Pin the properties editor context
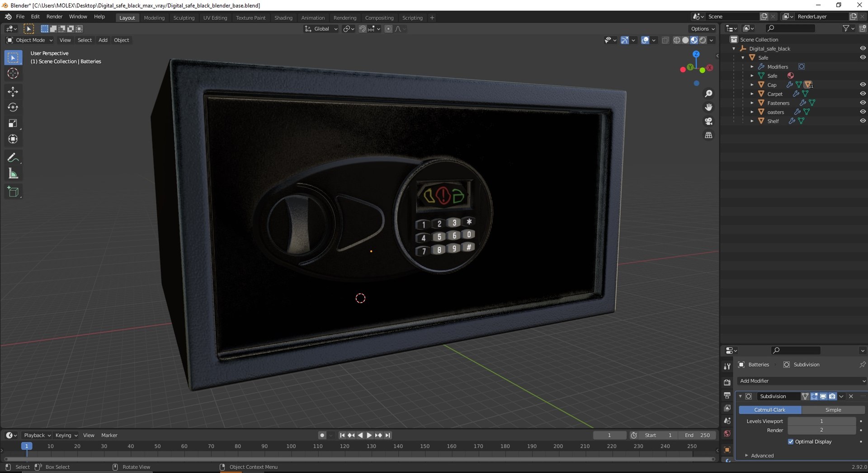 click(862, 365)
